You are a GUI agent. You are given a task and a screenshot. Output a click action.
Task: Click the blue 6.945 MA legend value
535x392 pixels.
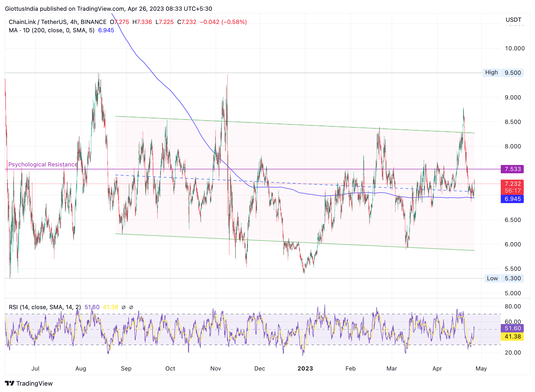(x=106, y=30)
